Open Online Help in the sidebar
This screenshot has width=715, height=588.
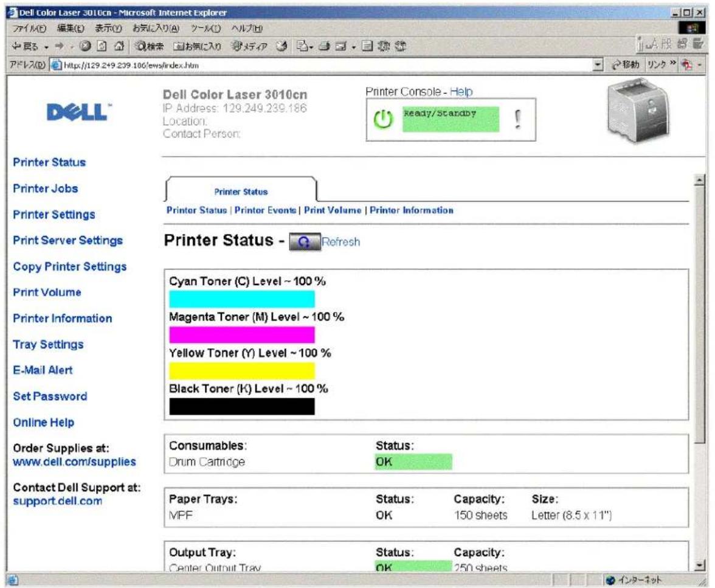coord(43,423)
